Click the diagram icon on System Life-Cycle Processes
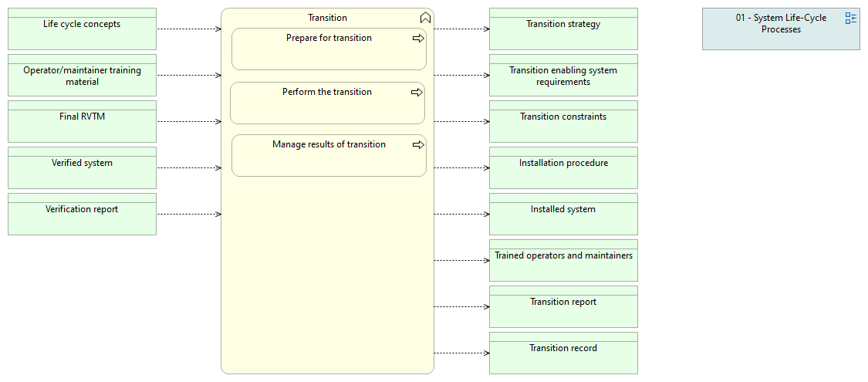Image resolution: width=868 pixels, height=382 pixels. tap(851, 18)
